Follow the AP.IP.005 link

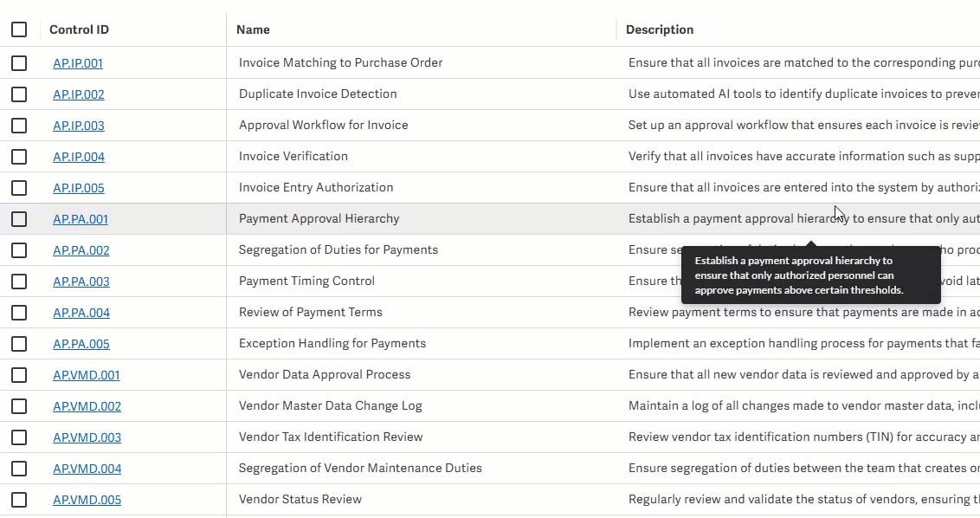tap(79, 188)
